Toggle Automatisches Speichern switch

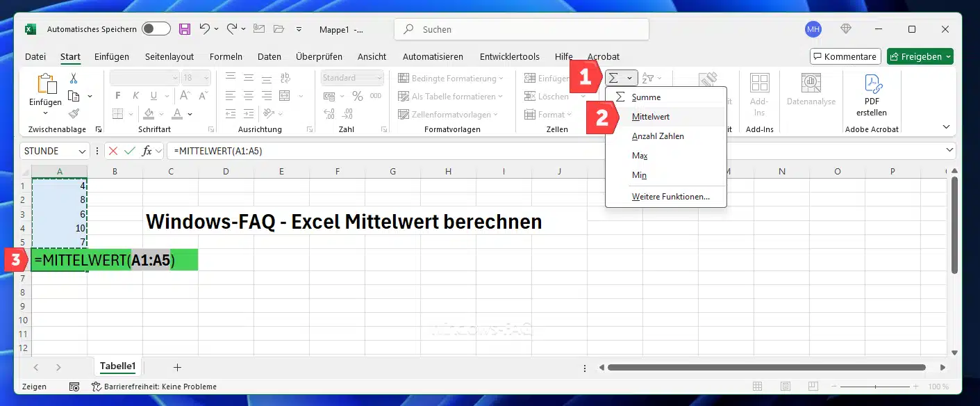click(x=156, y=29)
